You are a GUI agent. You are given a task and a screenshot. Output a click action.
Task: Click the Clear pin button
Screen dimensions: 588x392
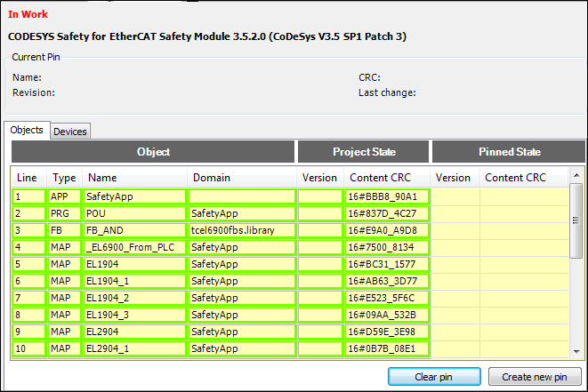pyautogui.click(x=433, y=377)
